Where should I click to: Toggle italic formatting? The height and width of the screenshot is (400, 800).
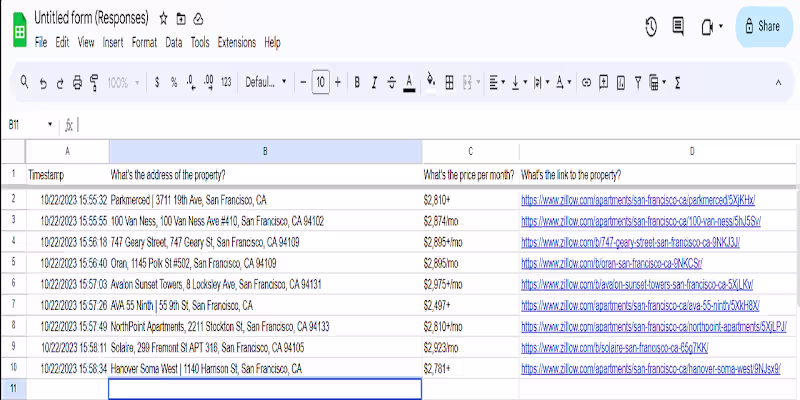pos(374,83)
